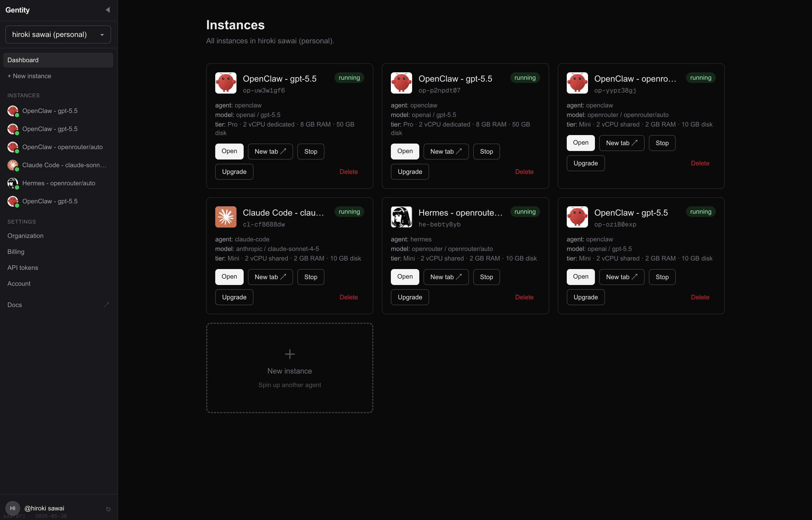Click the Gentity logo text

pyautogui.click(x=18, y=10)
